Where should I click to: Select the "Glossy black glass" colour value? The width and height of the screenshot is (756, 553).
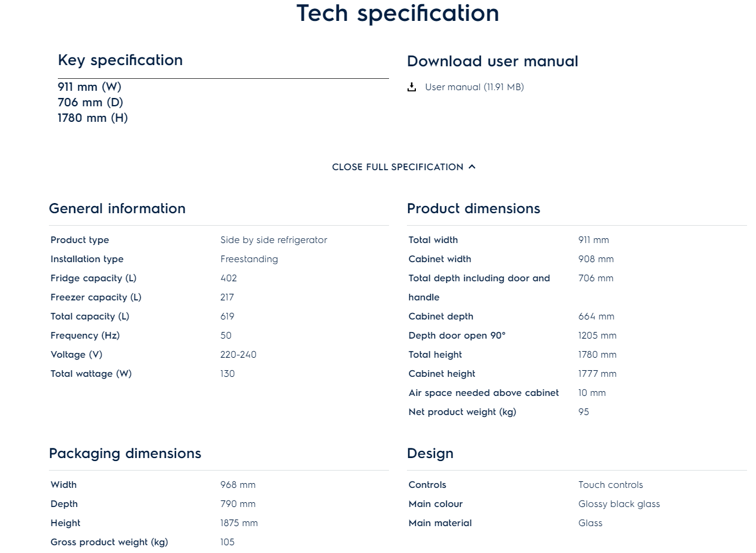click(619, 504)
